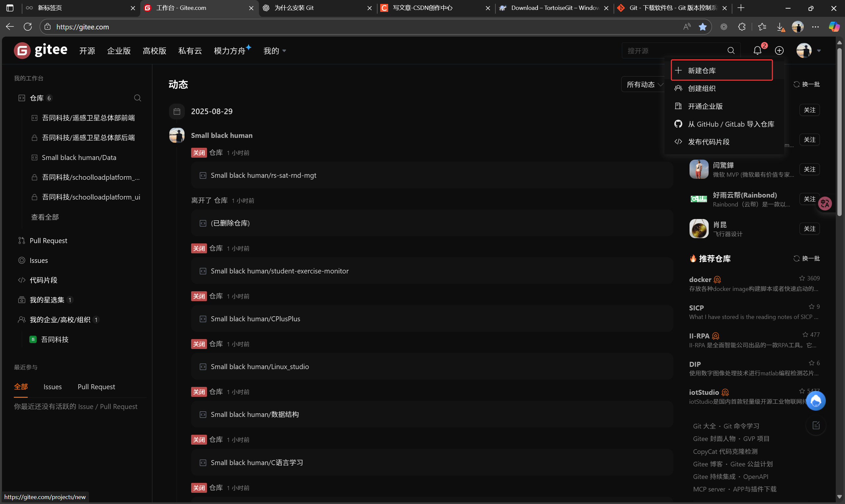Viewport: 845px width, 504px height.
Task: Open docker recommended repository
Action: tap(700, 279)
